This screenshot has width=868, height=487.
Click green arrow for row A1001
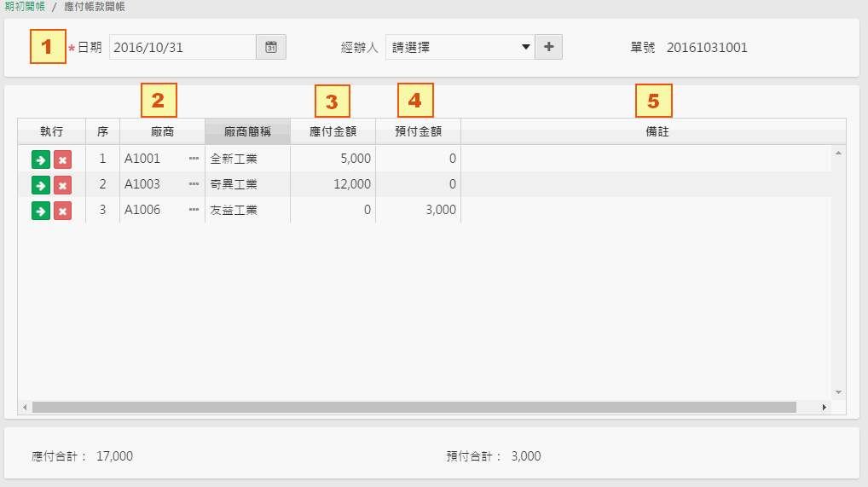[x=41, y=159]
